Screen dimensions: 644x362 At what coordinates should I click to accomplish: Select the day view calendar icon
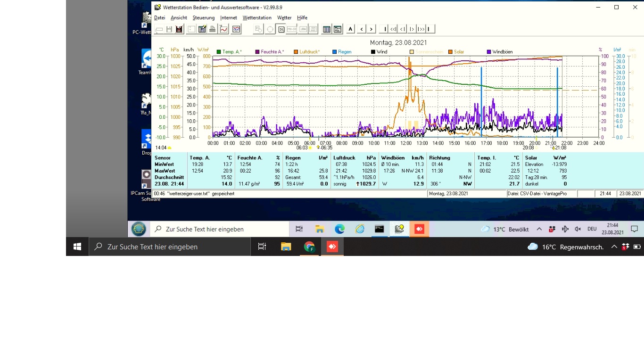coord(281,29)
